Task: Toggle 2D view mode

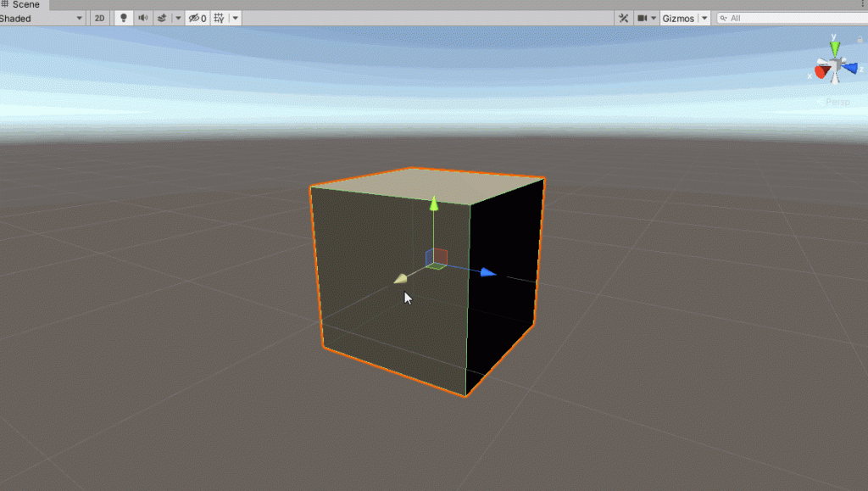Action: (100, 17)
